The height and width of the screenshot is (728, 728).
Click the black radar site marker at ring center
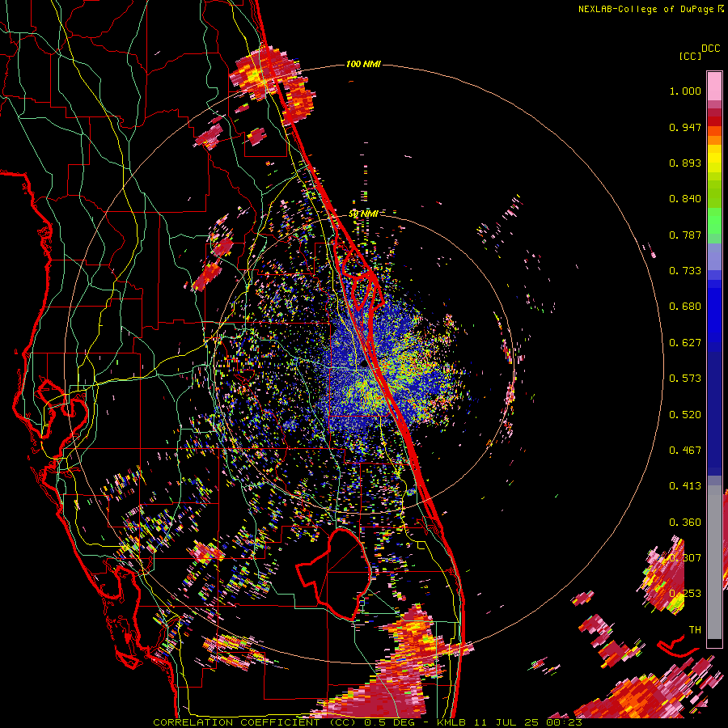click(363, 365)
